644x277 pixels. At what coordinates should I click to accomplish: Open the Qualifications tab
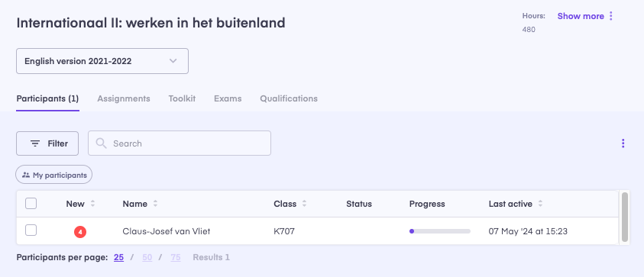[x=289, y=98]
